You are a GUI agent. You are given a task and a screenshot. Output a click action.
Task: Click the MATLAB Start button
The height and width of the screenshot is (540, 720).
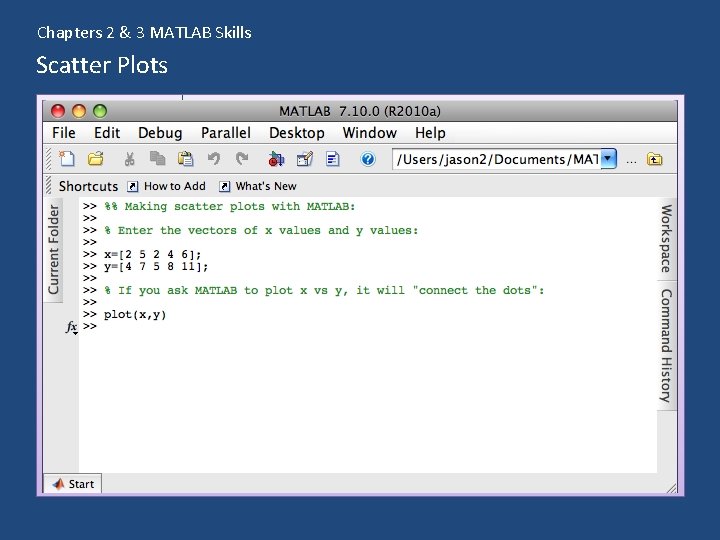[73, 484]
